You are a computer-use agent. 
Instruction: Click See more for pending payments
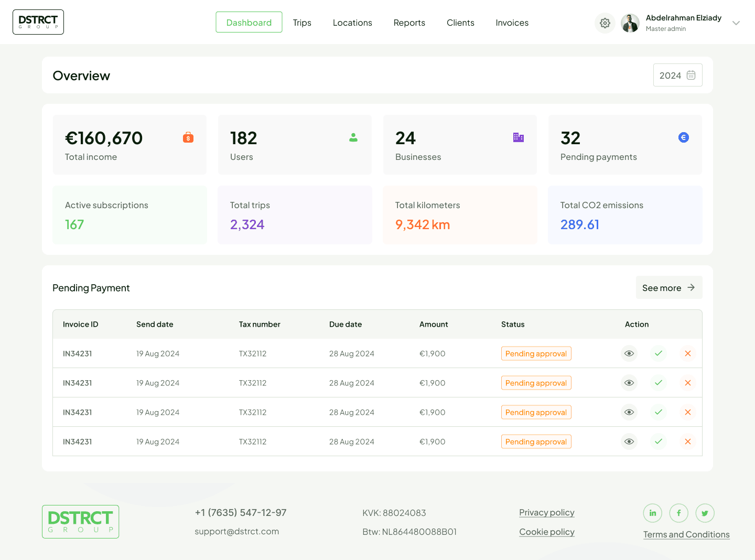tap(669, 287)
